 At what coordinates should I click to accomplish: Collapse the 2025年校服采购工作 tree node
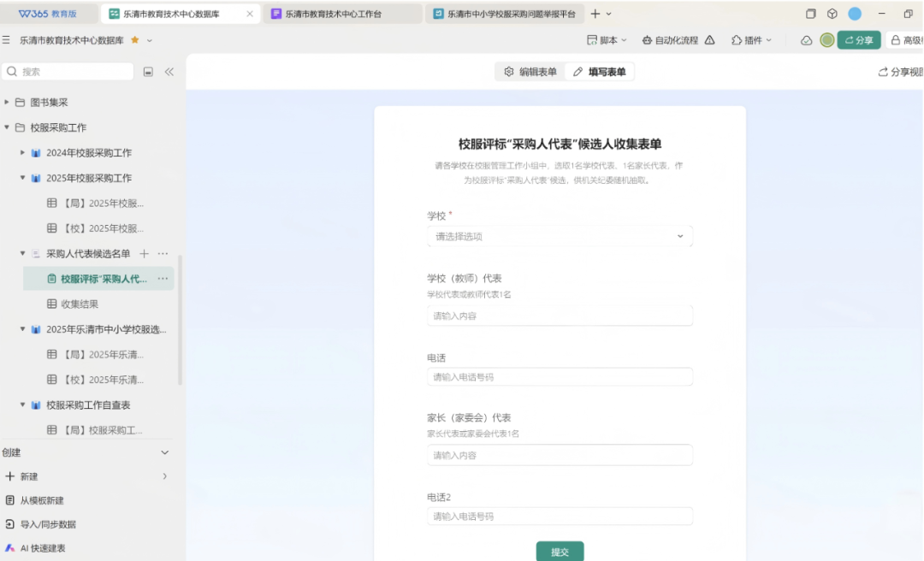[x=21, y=178]
